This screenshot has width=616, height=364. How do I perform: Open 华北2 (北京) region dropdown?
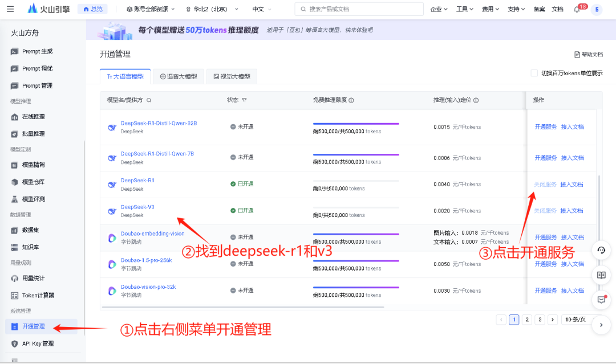(212, 9)
